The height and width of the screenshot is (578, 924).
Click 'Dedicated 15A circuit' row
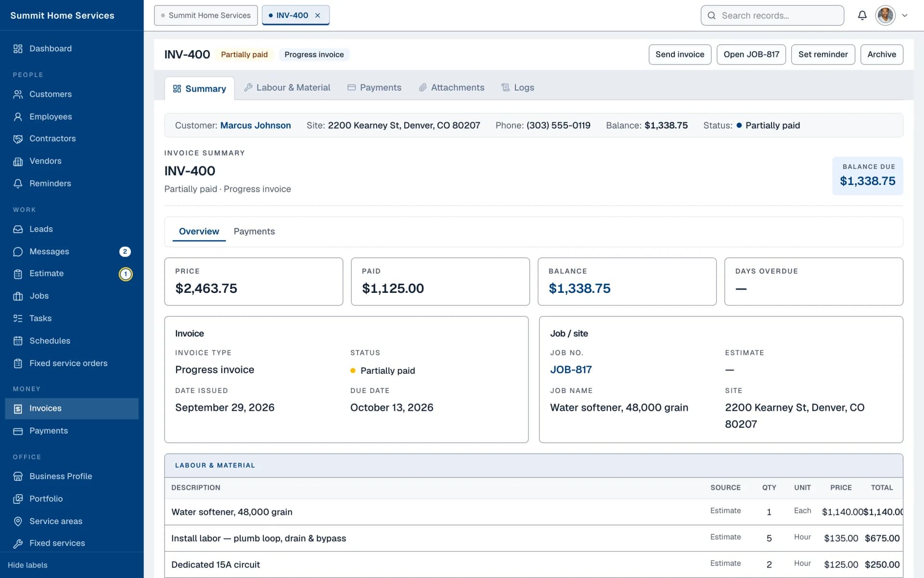click(x=534, y=565)
